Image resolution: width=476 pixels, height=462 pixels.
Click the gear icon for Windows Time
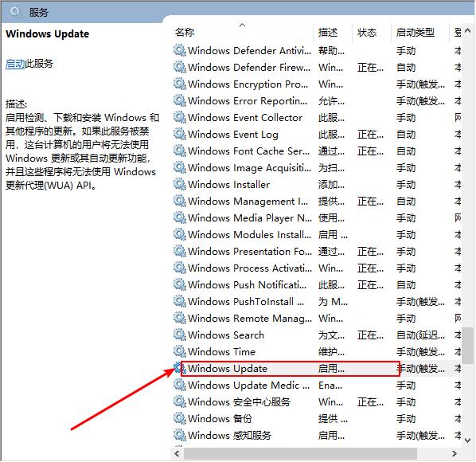pos(180,351)
